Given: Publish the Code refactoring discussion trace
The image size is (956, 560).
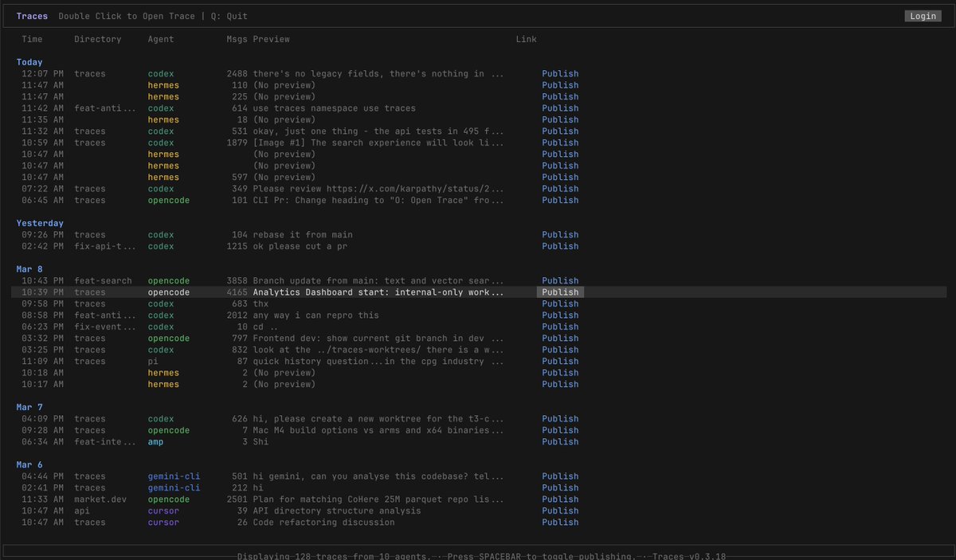Looking at the screenshot, I should click(560, 523).
